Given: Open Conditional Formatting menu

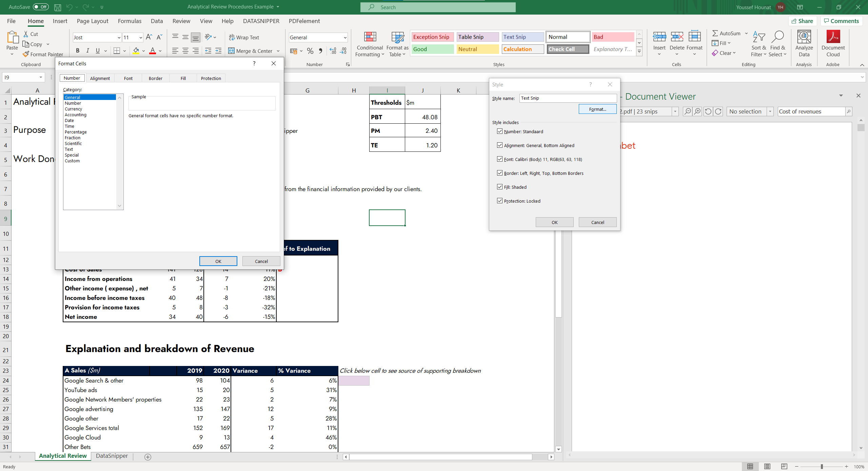Looking at the screenshot, I should [370, 44].
